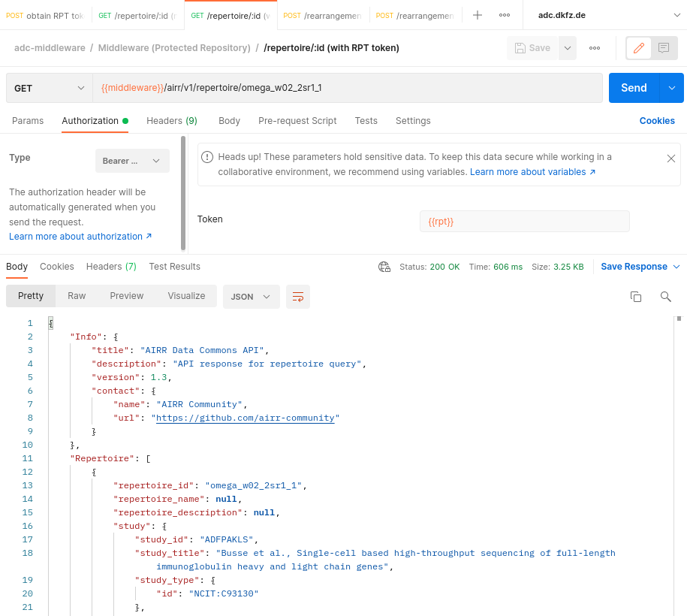687x616 pixels.
Task: Open the JSON format dropdown
Action: coord(251,297)
